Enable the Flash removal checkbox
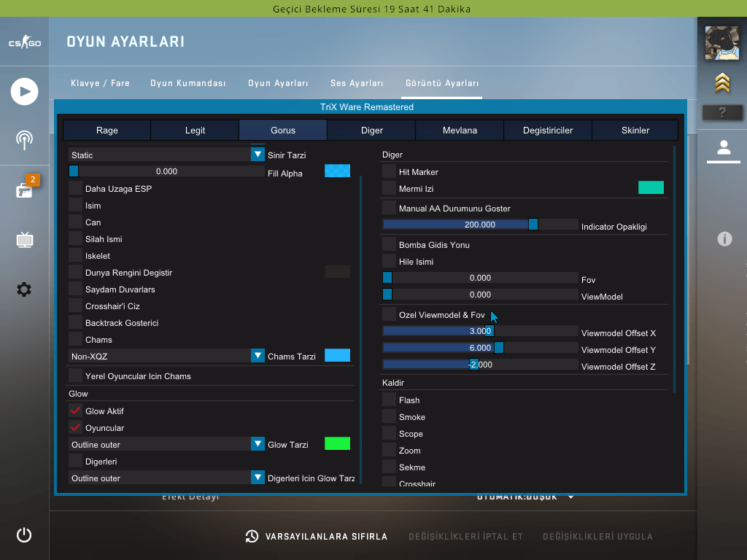 click(x=390, y=400)
